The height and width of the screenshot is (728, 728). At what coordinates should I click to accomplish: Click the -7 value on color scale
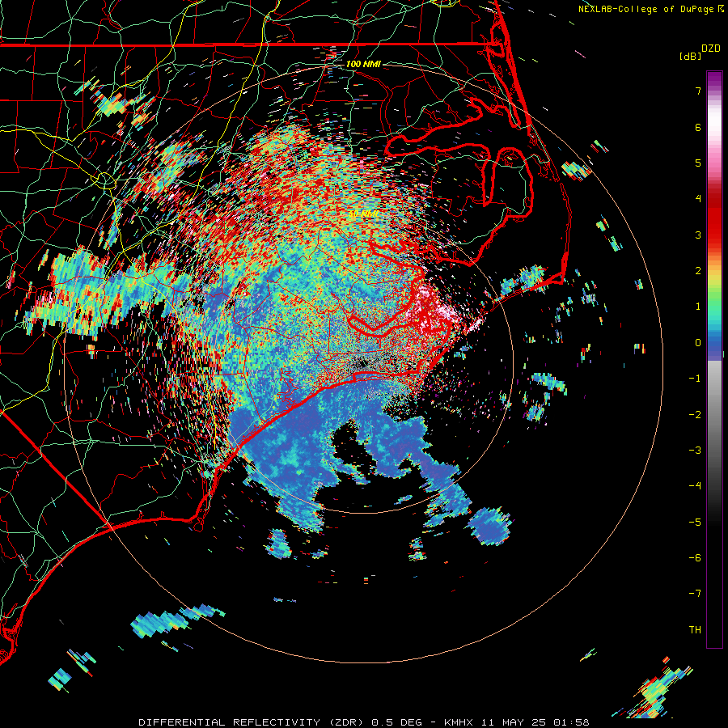tap(695, 594)
